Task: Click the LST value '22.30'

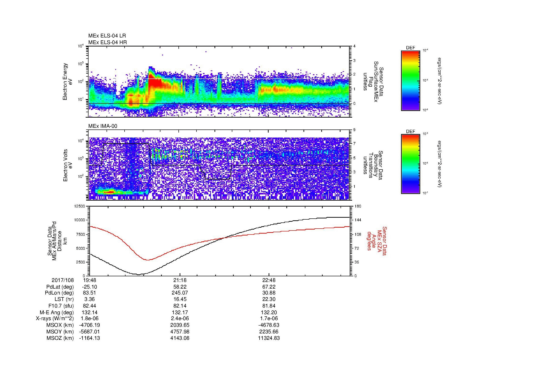Action: pyautogui.click(x=269, y=300)
